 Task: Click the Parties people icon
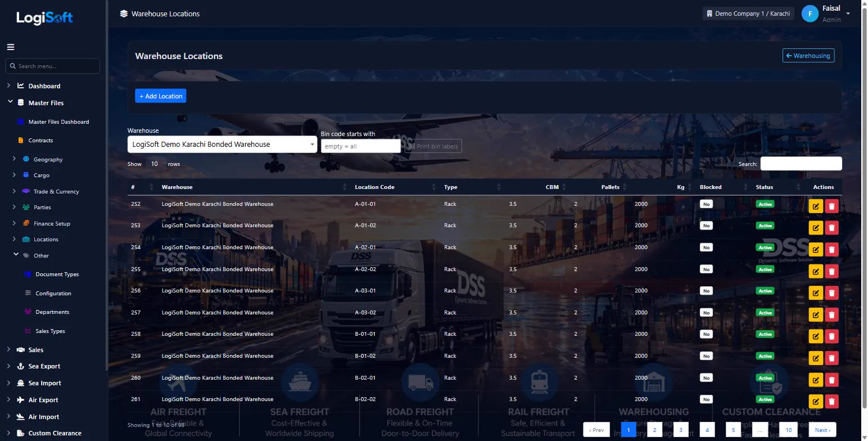pyautogui.click(x=26, y=207)
